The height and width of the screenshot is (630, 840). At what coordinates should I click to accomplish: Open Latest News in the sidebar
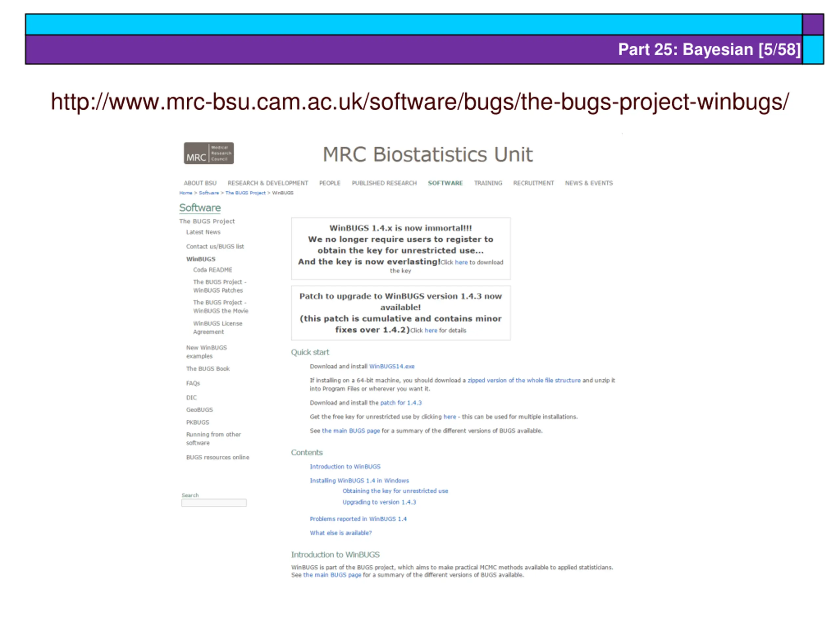coord(203,232)
